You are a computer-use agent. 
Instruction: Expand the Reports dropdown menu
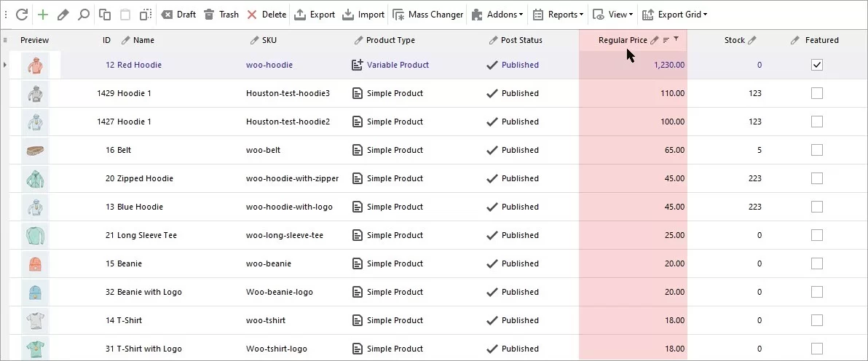click(558, 15)
